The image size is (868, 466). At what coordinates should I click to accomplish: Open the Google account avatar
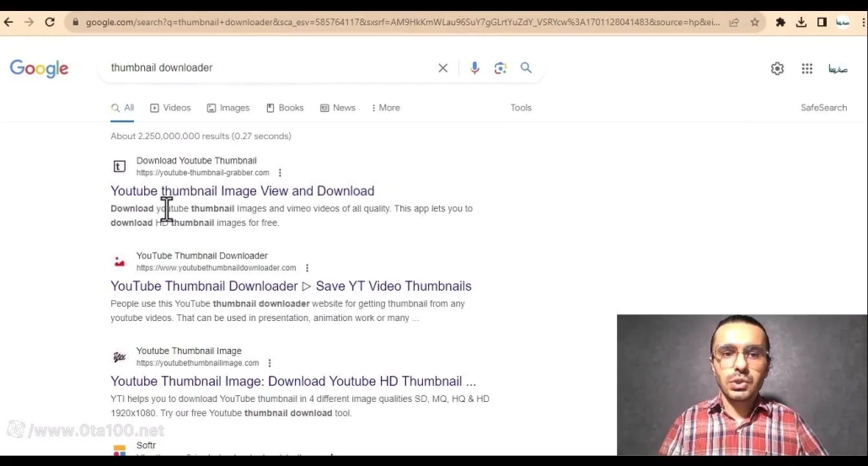point(839,68)
